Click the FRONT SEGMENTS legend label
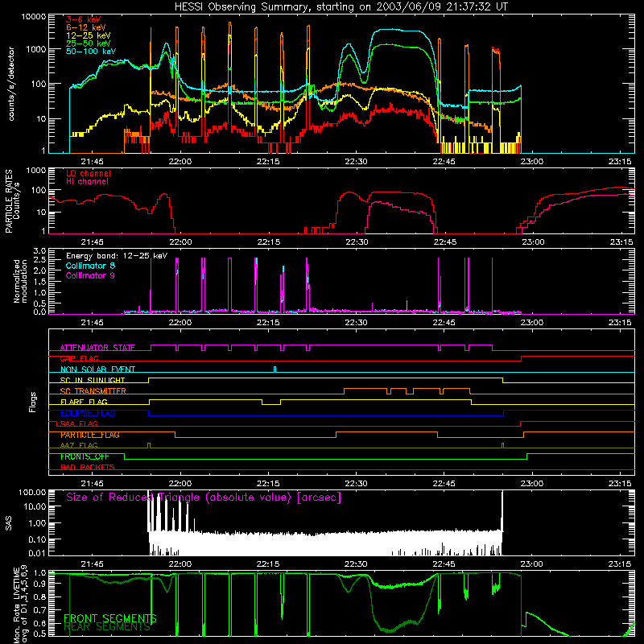This screenshot has width=644, height=644. click(110, 618)
